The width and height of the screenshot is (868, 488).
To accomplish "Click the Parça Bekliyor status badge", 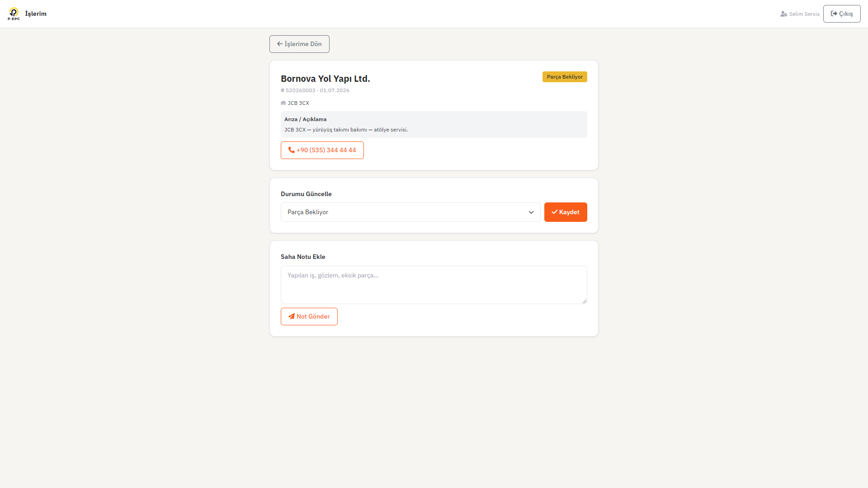I will click(x=565, y=77).
